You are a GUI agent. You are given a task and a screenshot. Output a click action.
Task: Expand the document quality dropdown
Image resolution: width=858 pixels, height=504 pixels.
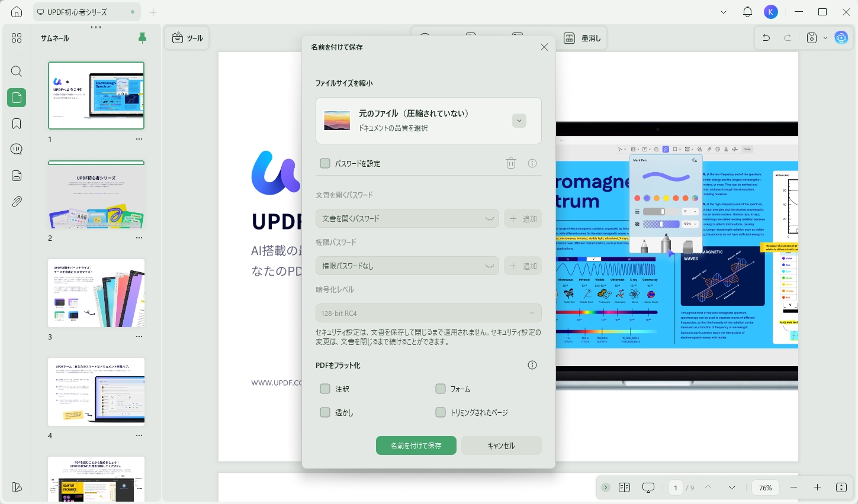tap(519, 121)
